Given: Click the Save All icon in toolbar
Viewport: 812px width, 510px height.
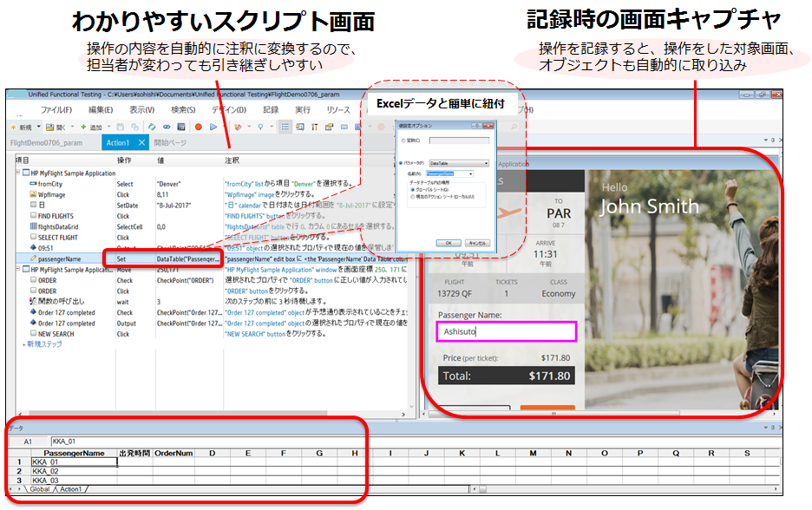Looking at the screenshot, I should click(135, 127).
